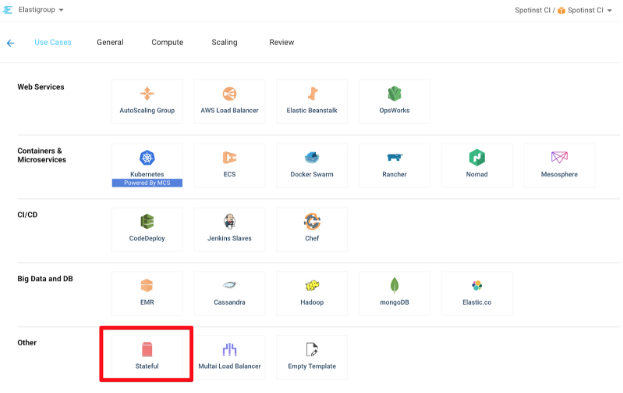The image size is (623, 393).
Task: Switch to the Review tab
Action: [x=282, y=42]
